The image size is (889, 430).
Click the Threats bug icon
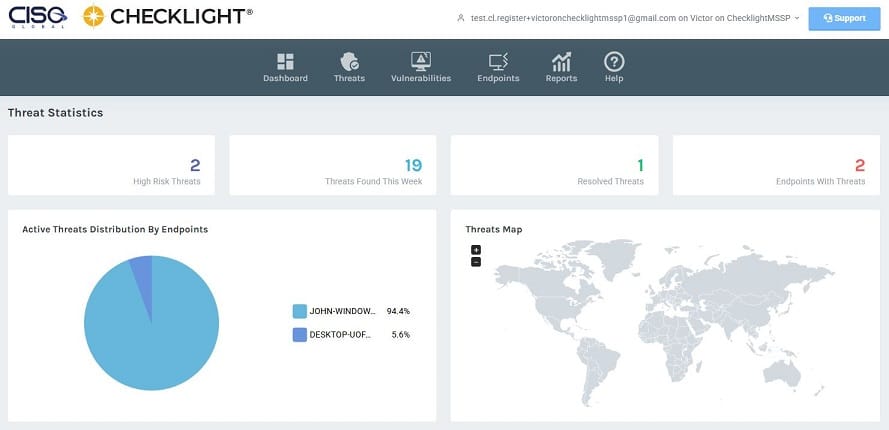click(349, 62)
